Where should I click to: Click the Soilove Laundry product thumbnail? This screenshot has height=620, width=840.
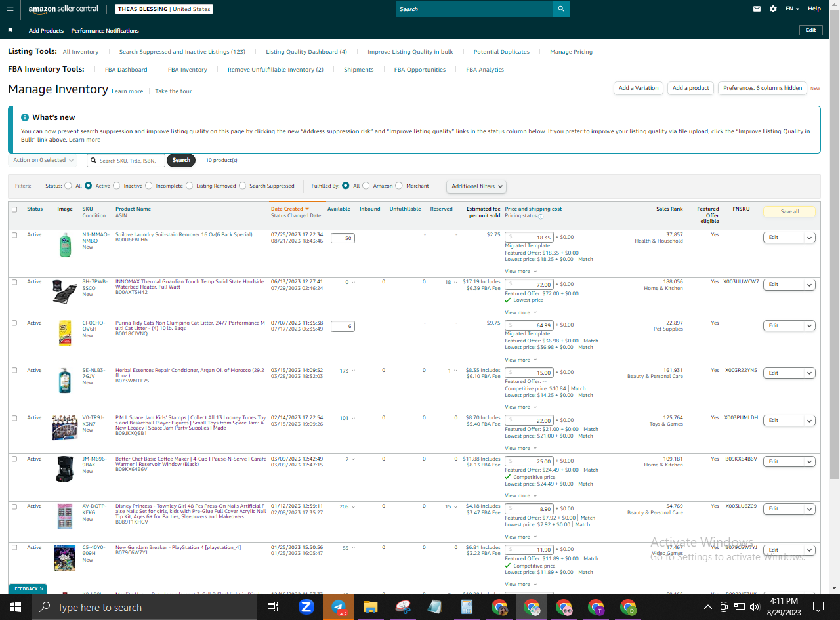65,245
